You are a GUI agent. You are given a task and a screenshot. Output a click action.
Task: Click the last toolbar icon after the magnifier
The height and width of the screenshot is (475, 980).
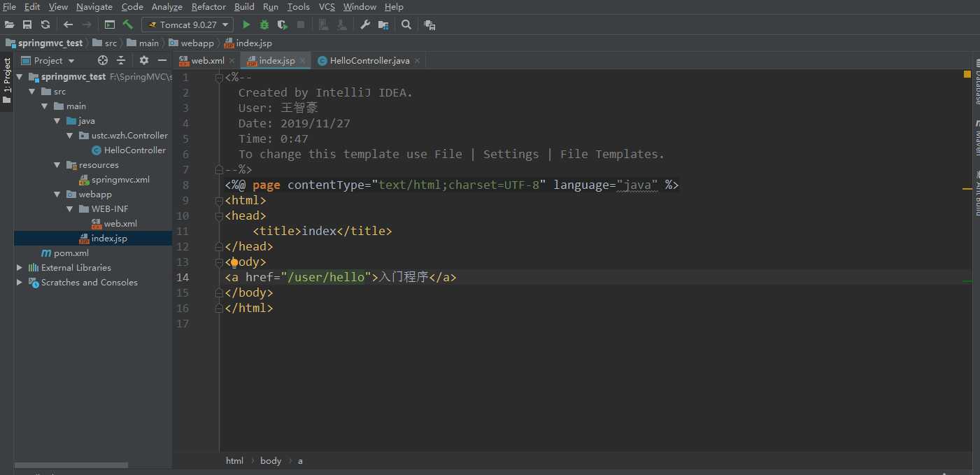pyautogui.click(x=429, y=24)
